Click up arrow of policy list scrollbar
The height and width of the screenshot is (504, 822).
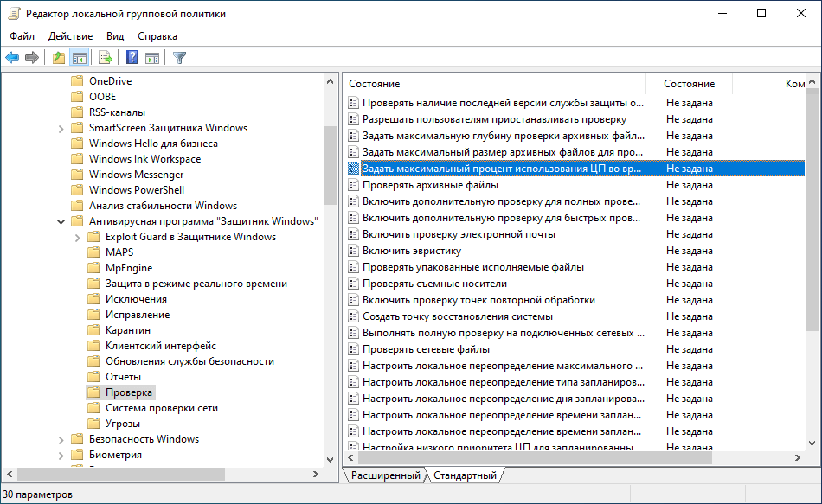pos(812,81)
